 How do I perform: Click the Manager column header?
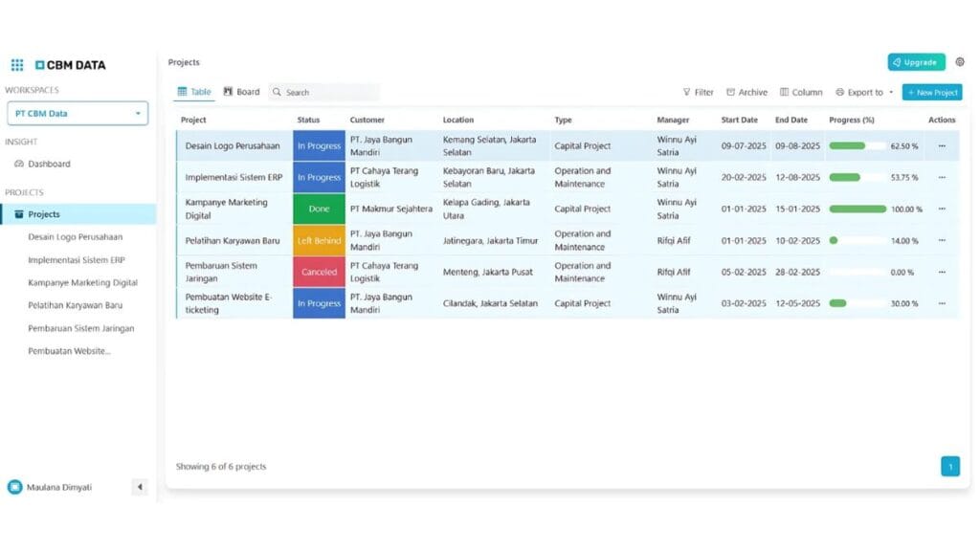673,120
